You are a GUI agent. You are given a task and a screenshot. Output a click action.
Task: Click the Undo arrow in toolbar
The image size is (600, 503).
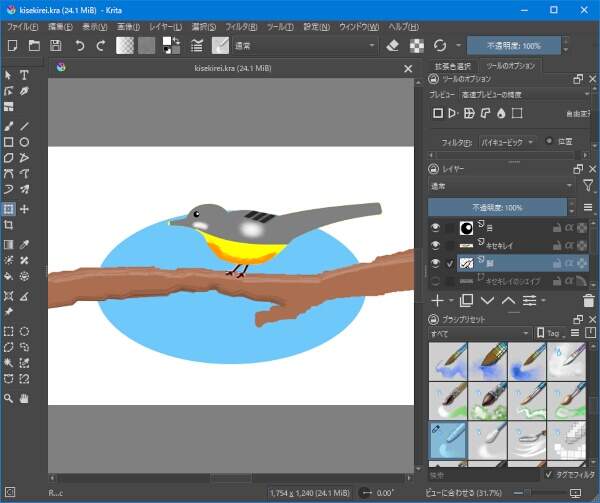pyautogui.click(x=80, y=46)
